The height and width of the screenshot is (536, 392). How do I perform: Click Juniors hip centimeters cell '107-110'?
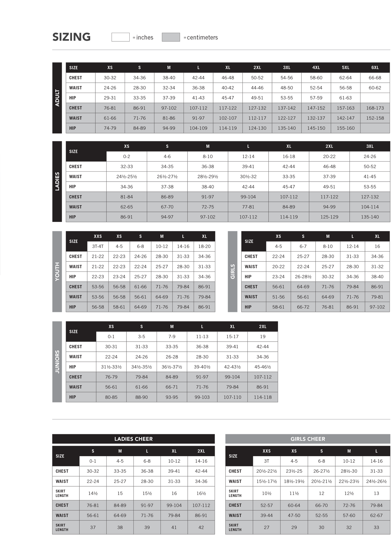(232, 397)
